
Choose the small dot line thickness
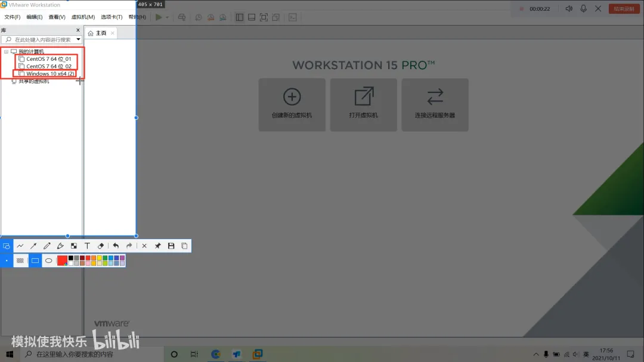coord(7,261)
